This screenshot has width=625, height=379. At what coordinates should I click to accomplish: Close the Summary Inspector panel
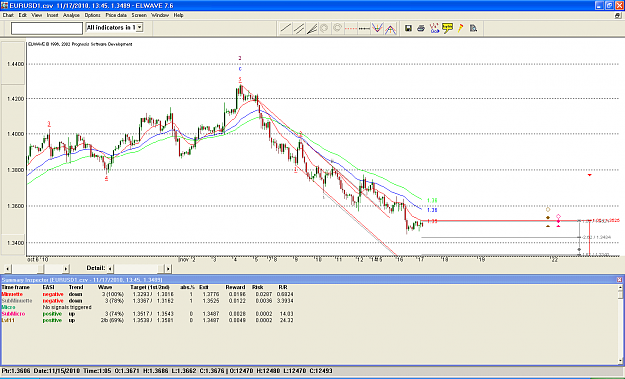pos(619,280)
